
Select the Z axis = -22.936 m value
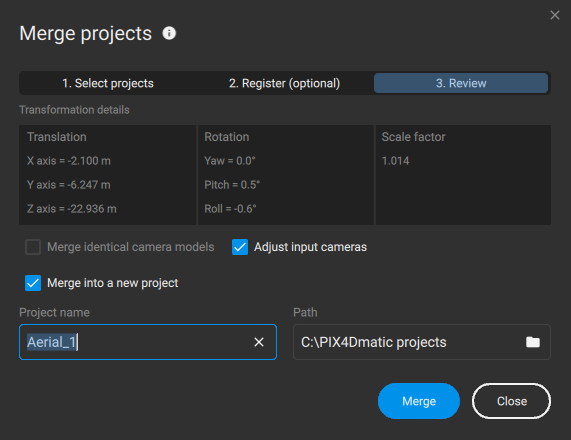(x=72, y=209)
